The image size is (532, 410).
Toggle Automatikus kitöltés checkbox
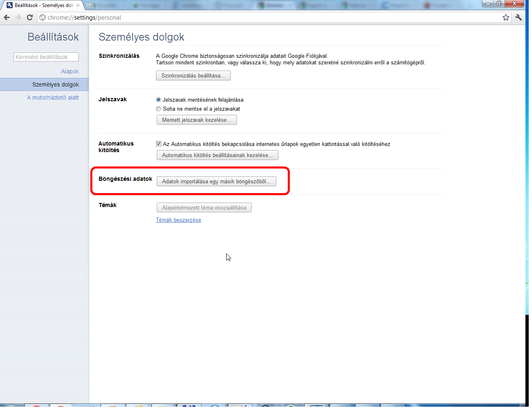[158, 144]
